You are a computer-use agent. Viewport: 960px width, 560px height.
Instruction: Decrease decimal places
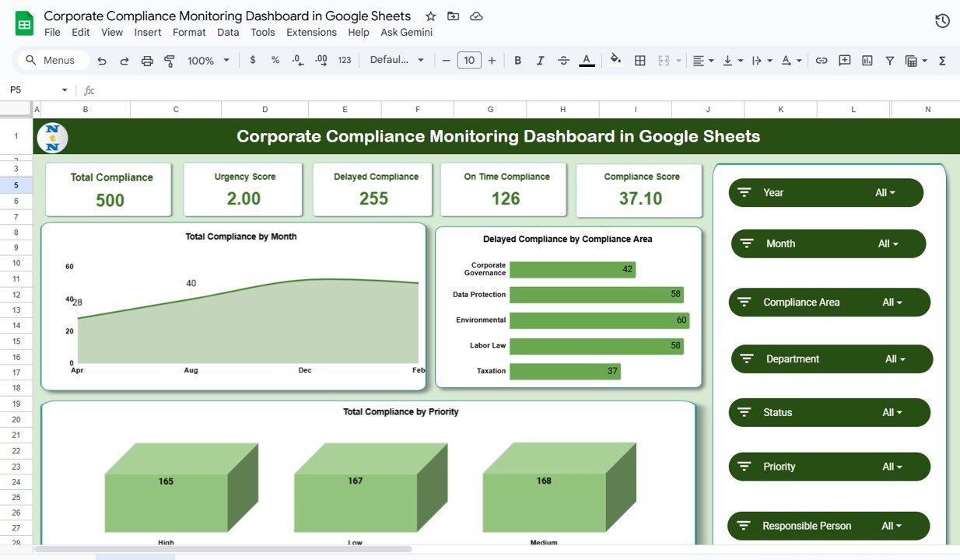[296, 60]
